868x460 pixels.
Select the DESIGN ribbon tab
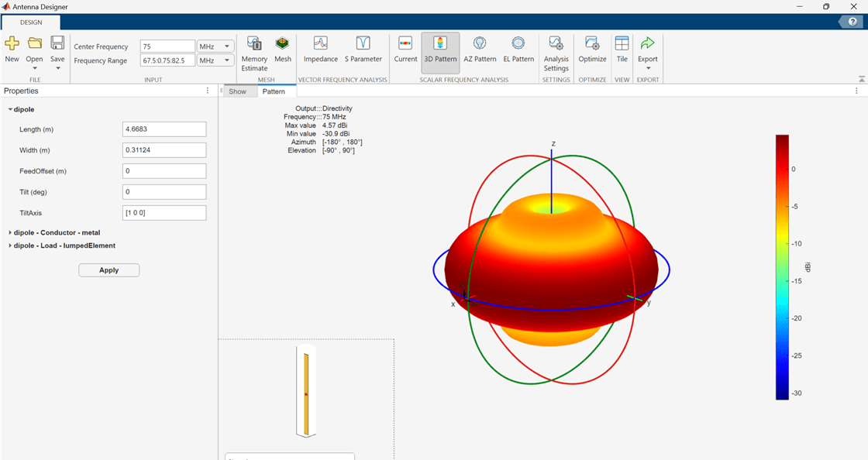click(31, 22)
